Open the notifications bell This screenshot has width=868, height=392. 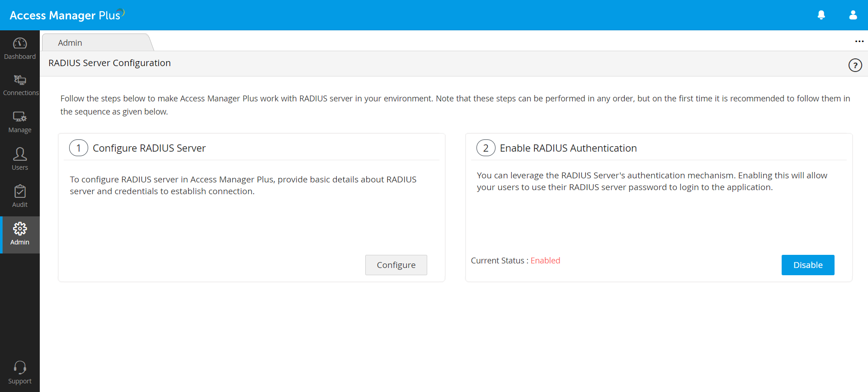click(821, 15)
